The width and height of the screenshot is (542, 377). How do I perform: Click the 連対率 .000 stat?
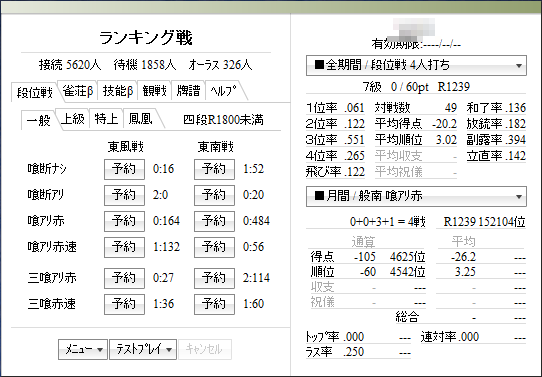[x=450, y=337]
